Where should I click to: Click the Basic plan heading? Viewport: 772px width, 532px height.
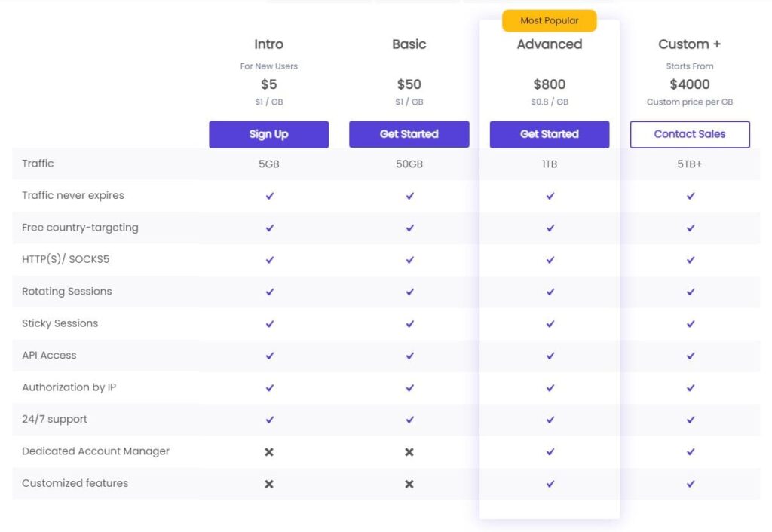409,44
